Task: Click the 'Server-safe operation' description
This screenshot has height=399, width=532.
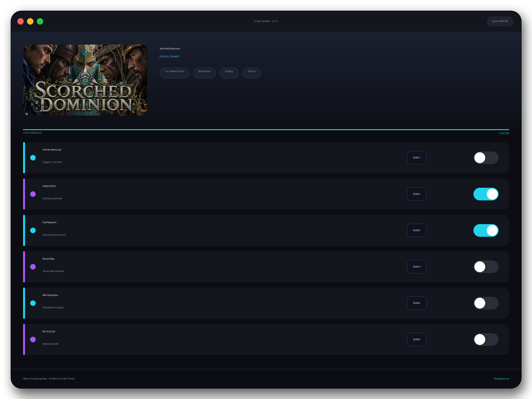Action: pos(53,271)
